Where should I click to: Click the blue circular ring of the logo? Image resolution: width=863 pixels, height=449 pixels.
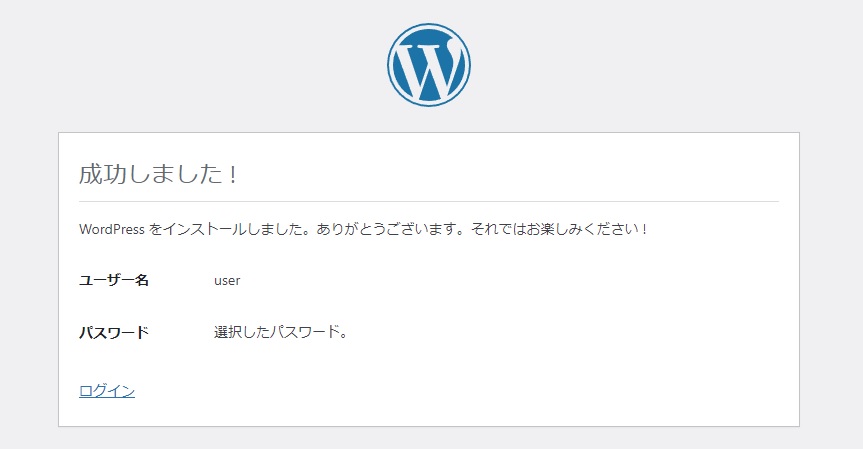coord(390,65)
